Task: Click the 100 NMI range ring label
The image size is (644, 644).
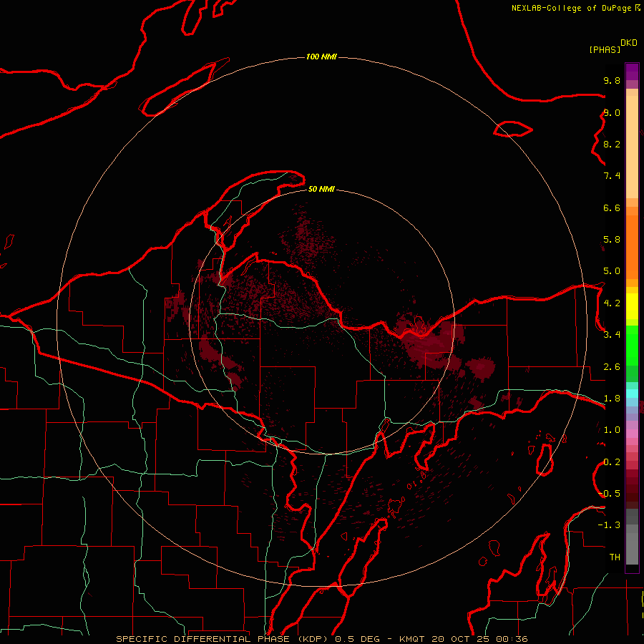Action: [x=321, y=57]
